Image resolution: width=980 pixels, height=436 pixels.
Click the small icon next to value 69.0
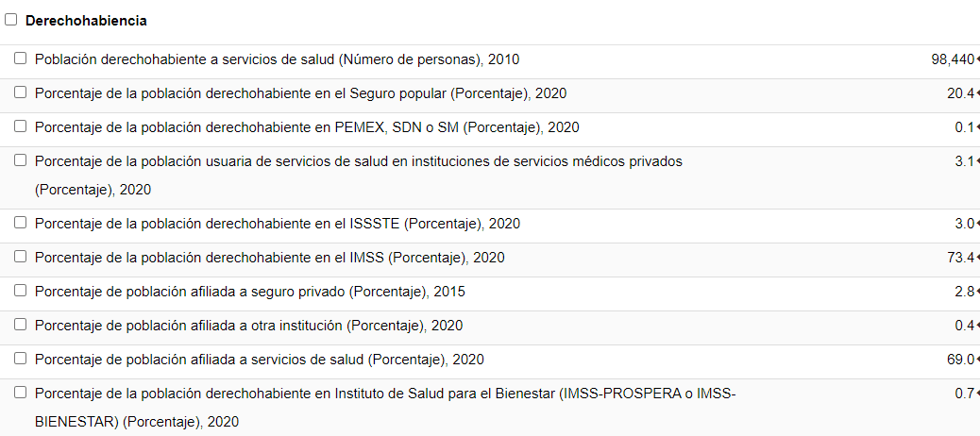click(x=977, y=361)
